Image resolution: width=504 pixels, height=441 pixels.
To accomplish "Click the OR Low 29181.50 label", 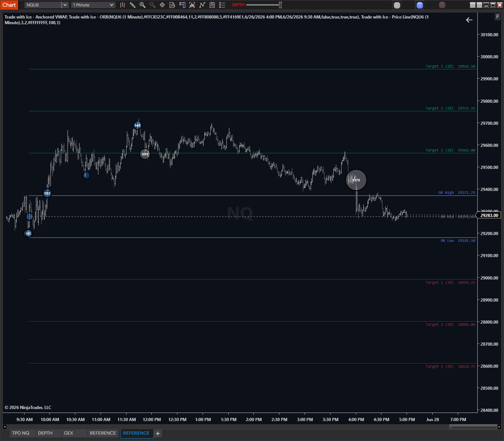I will click(458, 241).
